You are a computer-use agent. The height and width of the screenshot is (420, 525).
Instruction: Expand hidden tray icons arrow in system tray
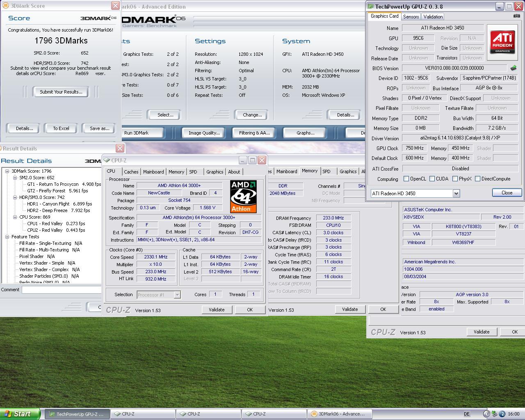pyautogui.click(x=486, y=414)
